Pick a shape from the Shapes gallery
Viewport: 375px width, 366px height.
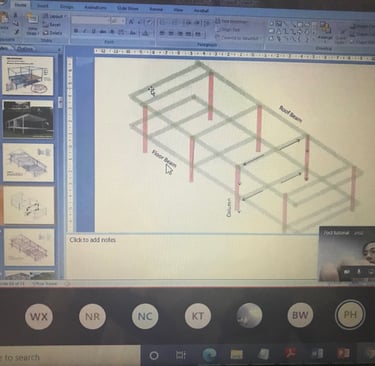(x=292, y=32)
